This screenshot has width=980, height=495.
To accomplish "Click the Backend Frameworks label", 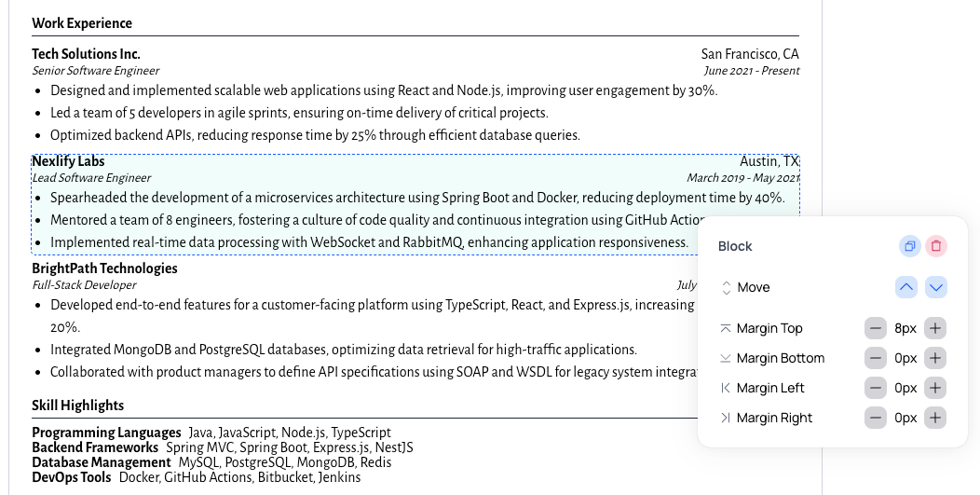I will 95,447.
